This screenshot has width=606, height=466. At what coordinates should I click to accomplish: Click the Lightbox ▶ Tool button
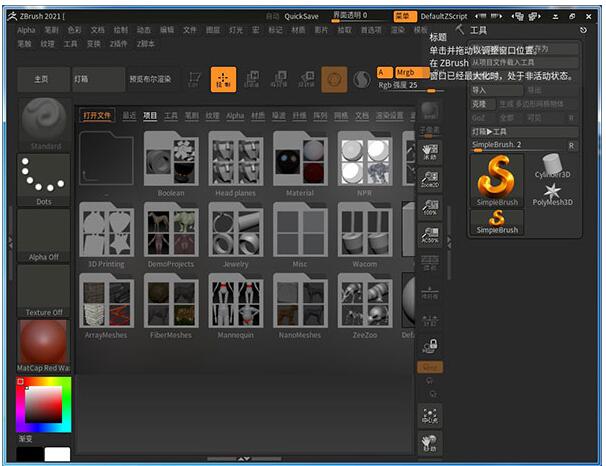point(524,132)
